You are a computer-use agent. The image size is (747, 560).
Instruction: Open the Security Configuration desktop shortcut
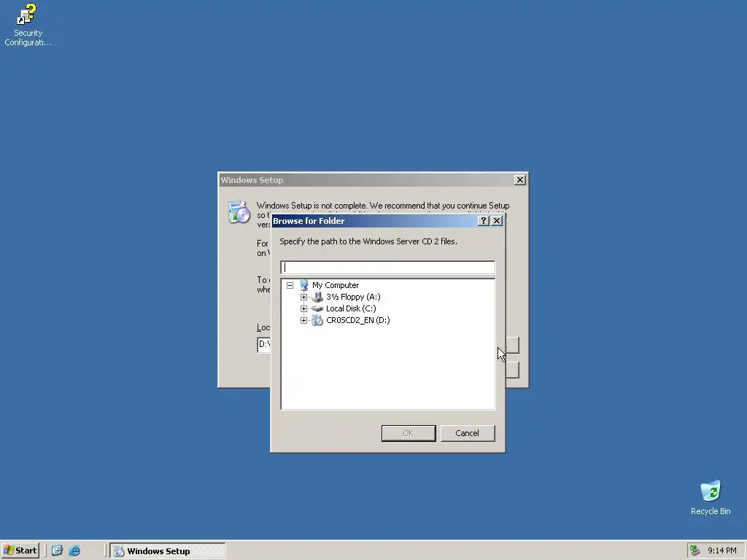[x=27, y=25]
